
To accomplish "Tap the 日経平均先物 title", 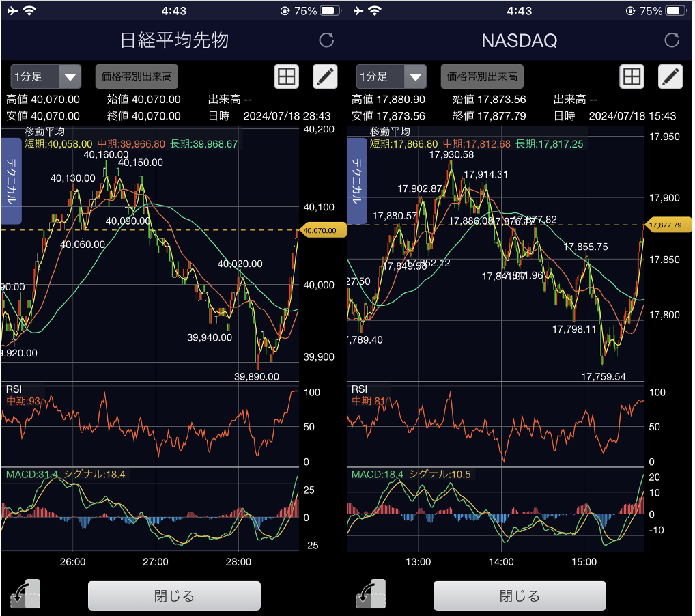I will click(x=174, y=40).
